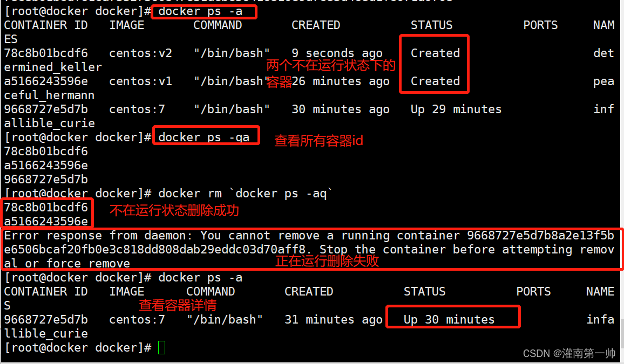Screen dimensions: 624x364
Task: Click the highlighted "docker ps -qa" command
Action: coord(206,136)
